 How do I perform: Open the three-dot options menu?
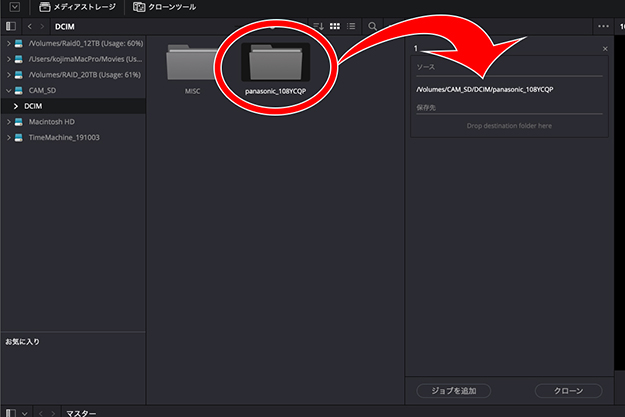pos(602,25)
